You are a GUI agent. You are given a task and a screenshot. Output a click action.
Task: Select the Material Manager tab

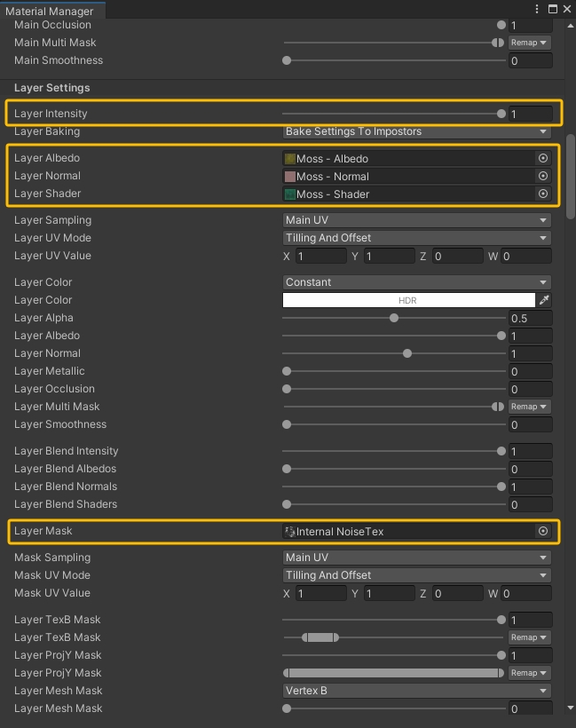tap(52, 11)
